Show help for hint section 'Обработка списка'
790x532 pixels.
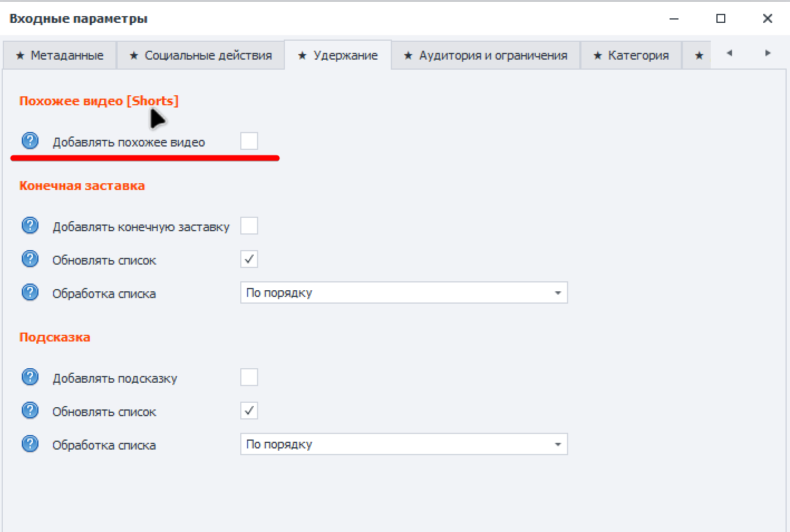pos(30,444)
